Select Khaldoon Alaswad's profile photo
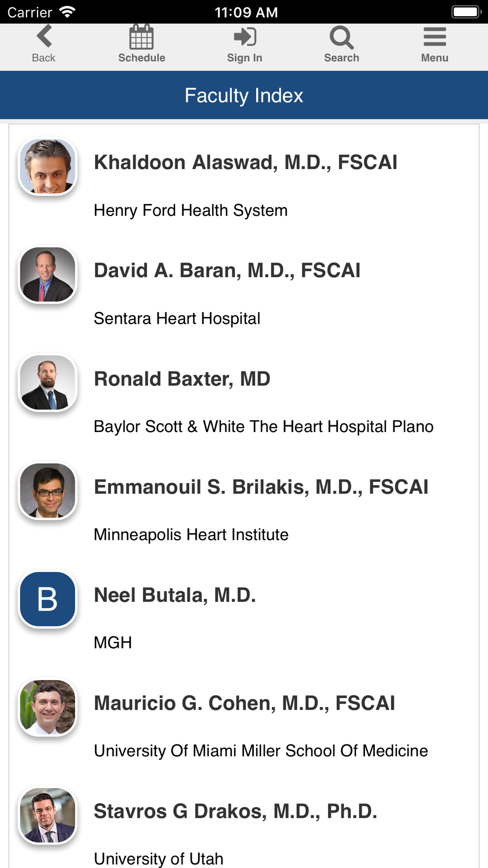The image size is (488, 868). pyautogui.click(x=48, y=166)
